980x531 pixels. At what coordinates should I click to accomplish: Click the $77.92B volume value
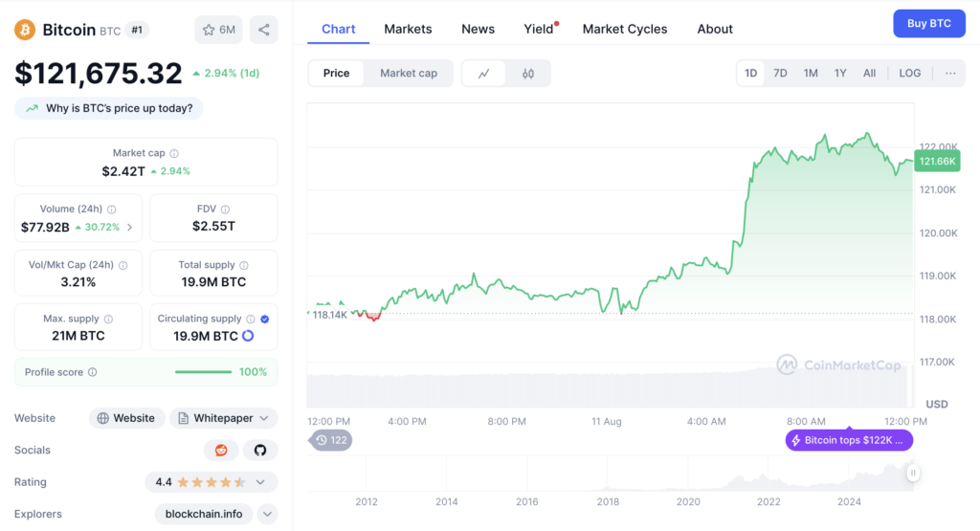46,228
